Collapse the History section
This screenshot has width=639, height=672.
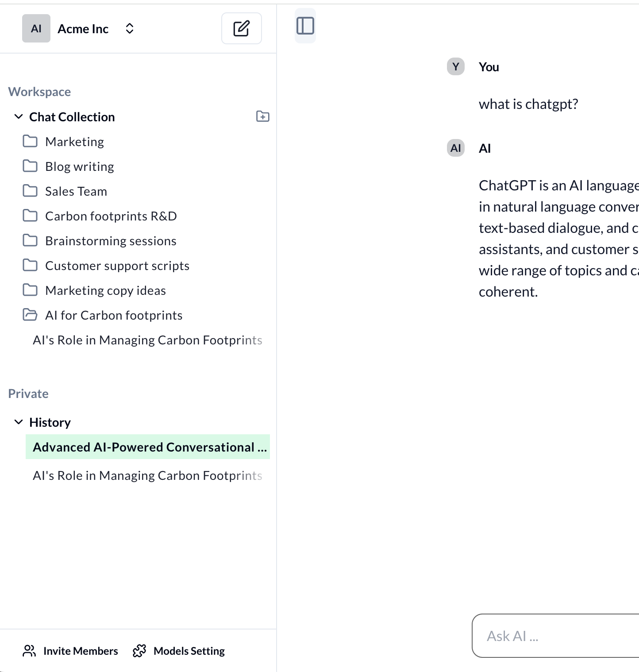pyautogui.click(x=19, y=422)
